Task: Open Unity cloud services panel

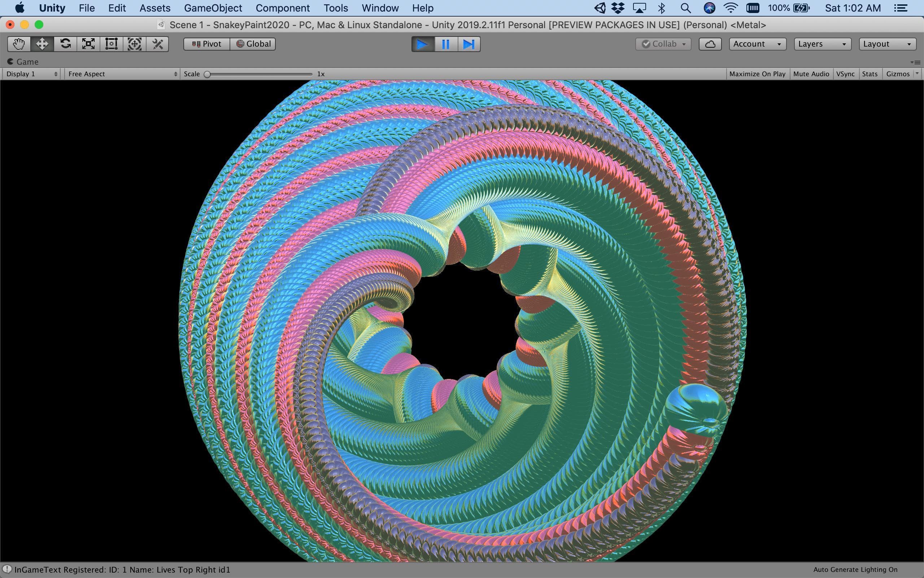Action: click(710, 44)
